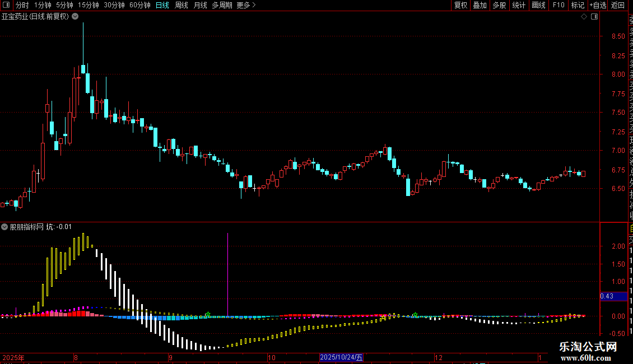
Task: Click the 统计 statistics button
Action: 519,5
